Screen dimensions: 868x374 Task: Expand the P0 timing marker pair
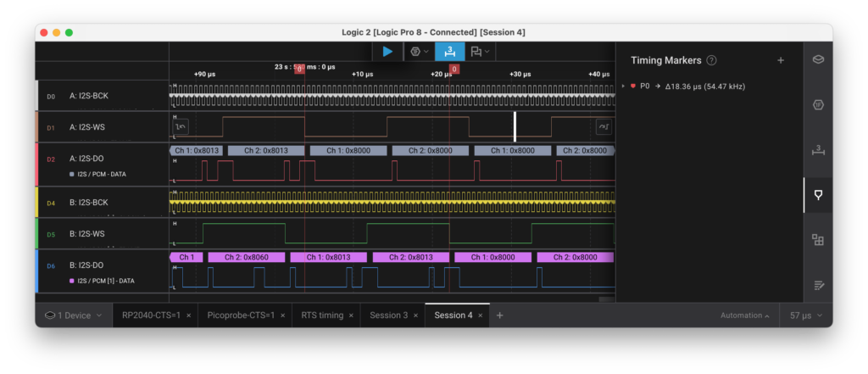623,87
